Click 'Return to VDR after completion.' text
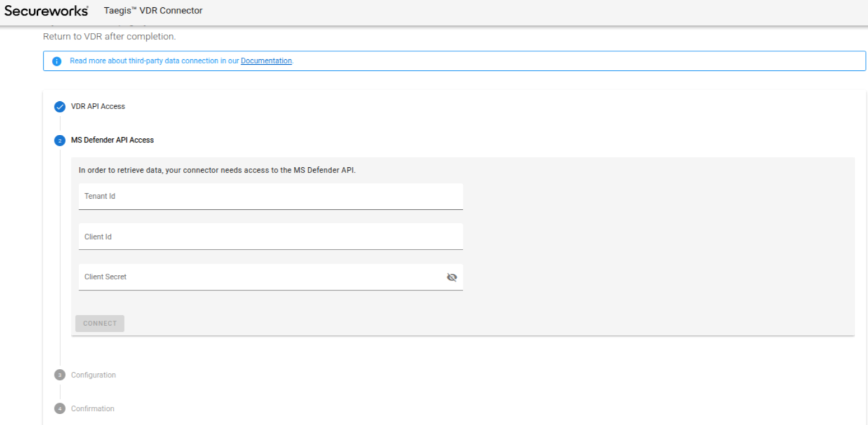 [x=109, y=37]
